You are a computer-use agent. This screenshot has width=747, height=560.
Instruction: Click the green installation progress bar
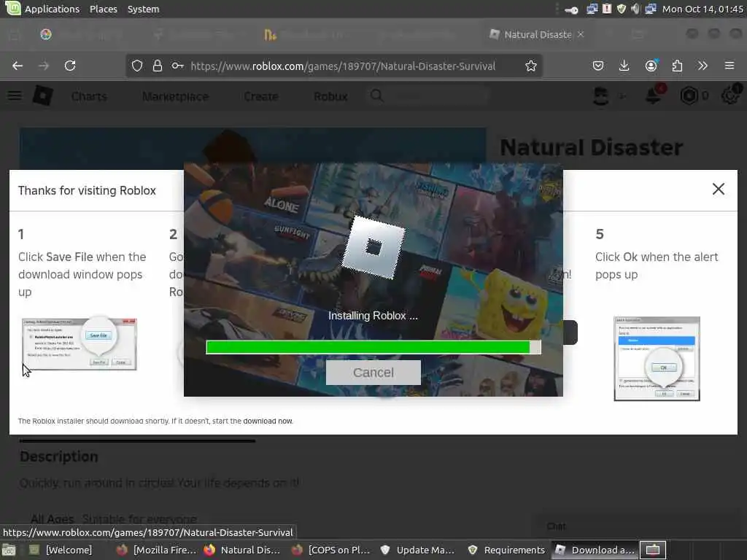click(373, 347)
